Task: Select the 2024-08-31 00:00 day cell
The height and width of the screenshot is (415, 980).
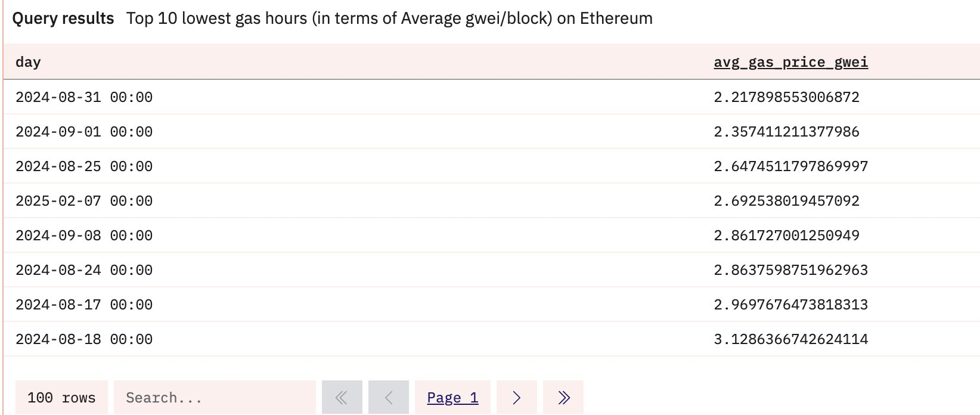Action: pyautogui.click(x=84, y=97)
